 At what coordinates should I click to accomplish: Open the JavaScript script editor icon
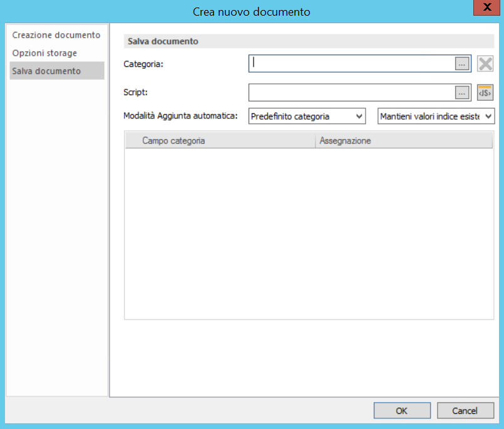[485, 93]
